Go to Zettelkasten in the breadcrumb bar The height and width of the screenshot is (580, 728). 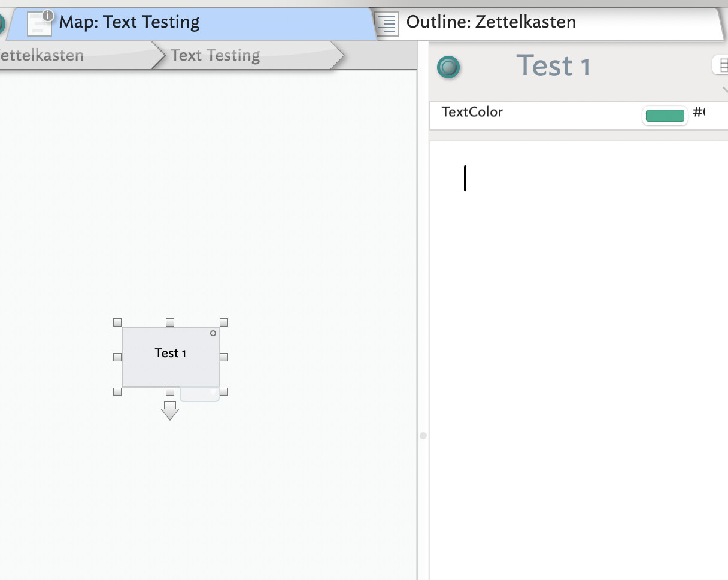42,56
